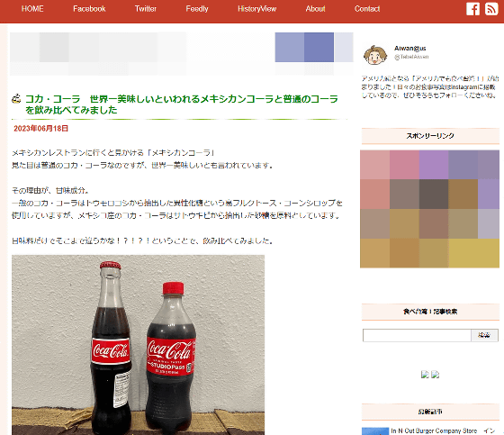Go to HOME in the navigation bar
This screenshot has height=435, width=504.
point(32,9)
